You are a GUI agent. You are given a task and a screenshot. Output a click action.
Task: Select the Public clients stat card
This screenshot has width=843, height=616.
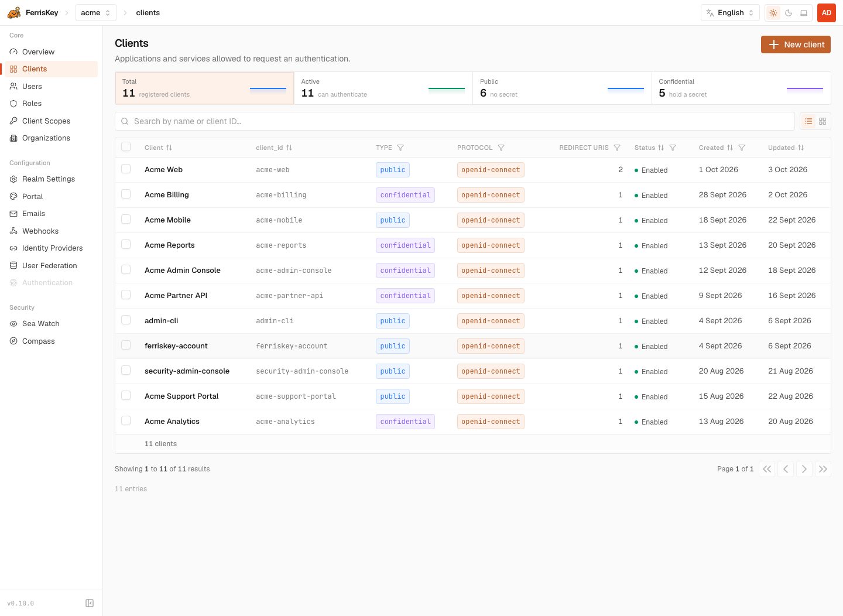562,88
